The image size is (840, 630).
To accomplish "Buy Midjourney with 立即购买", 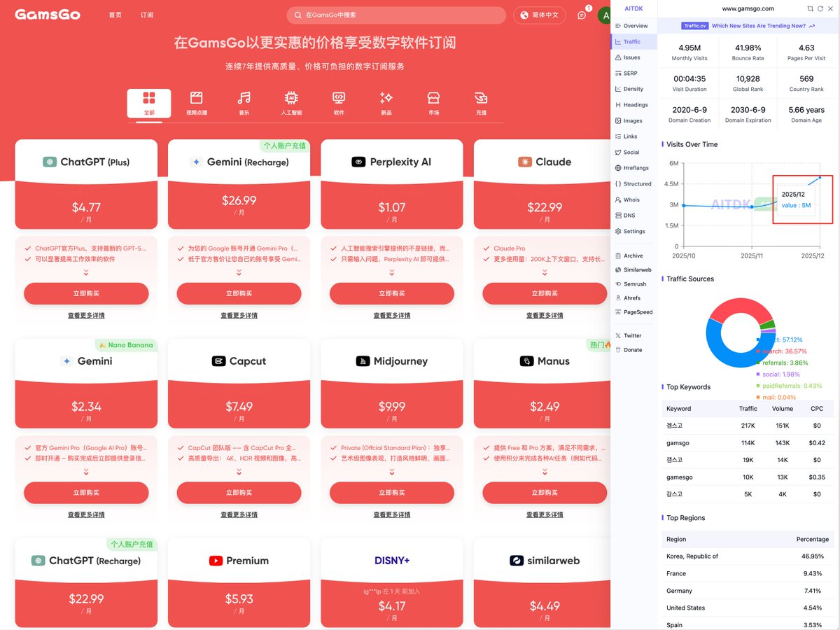I will click(x=392, y=493).
